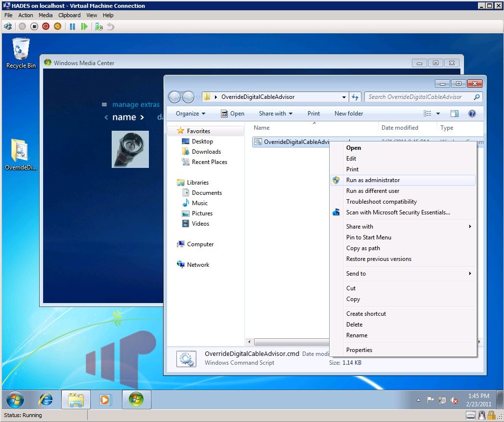Open the Windows Start menu orb
Viewport: 504px width, 422px height.
[15, 400]
